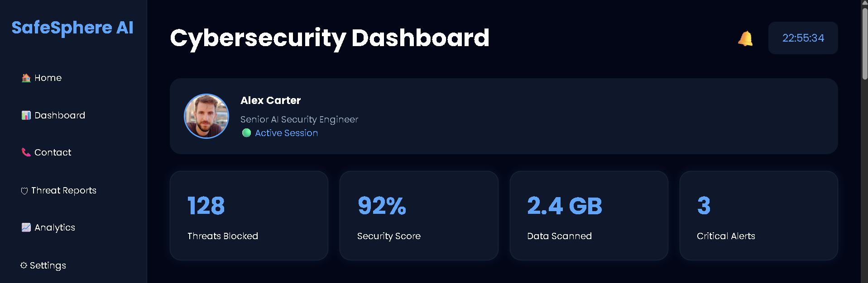
Task: Select the 128 Threats Blocked card
Action: coord(249,216)
